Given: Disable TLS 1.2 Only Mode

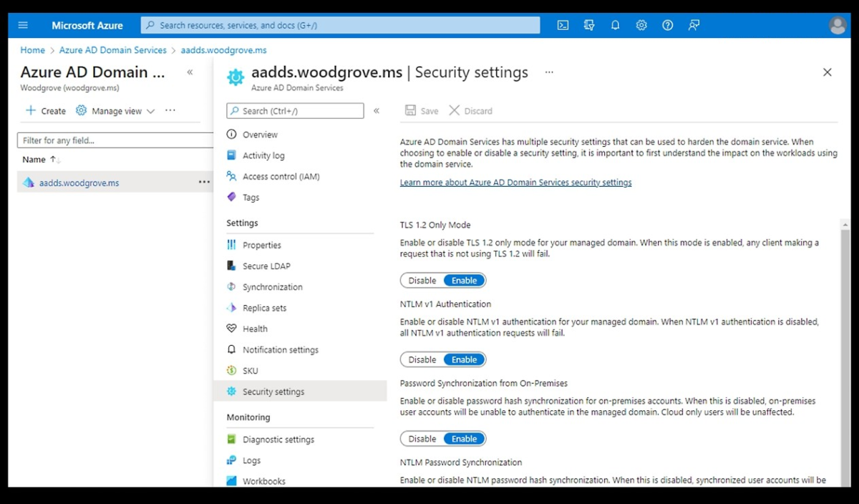Looking at the screenshot, I should pos(422,280).
